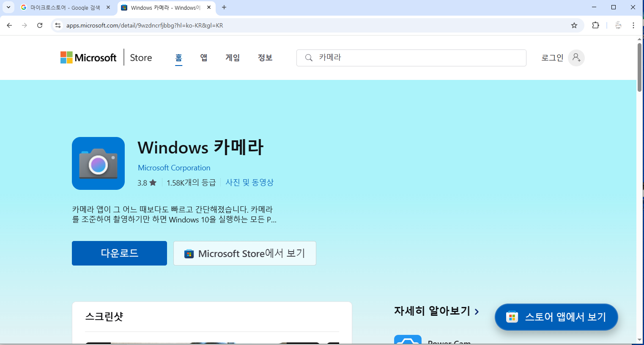Screen dimensions: 644x345
Task: Click the browser address bar URL
Action: tap(145, 25)
